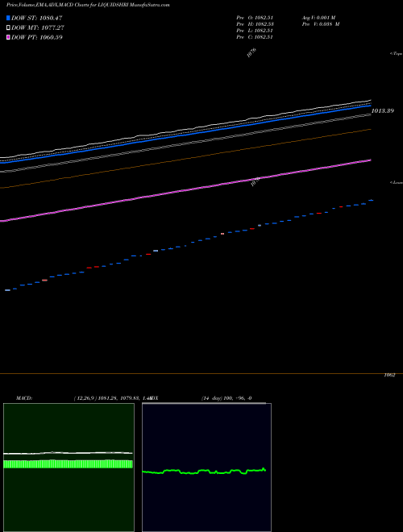Click the white DOW MT legend swatch

click(8, 27)
